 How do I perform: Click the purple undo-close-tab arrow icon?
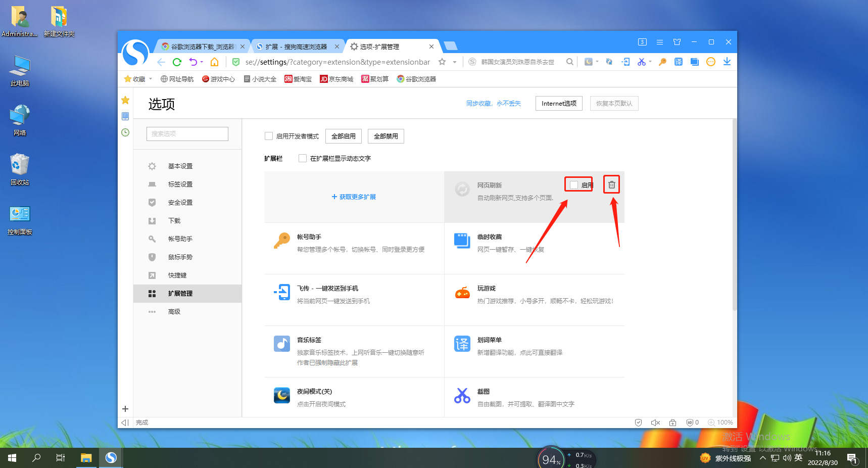[x=193, y=62]
